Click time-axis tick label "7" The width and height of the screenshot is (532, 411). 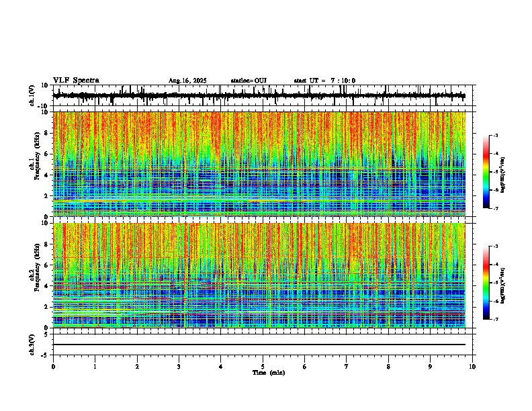[347, 367]
